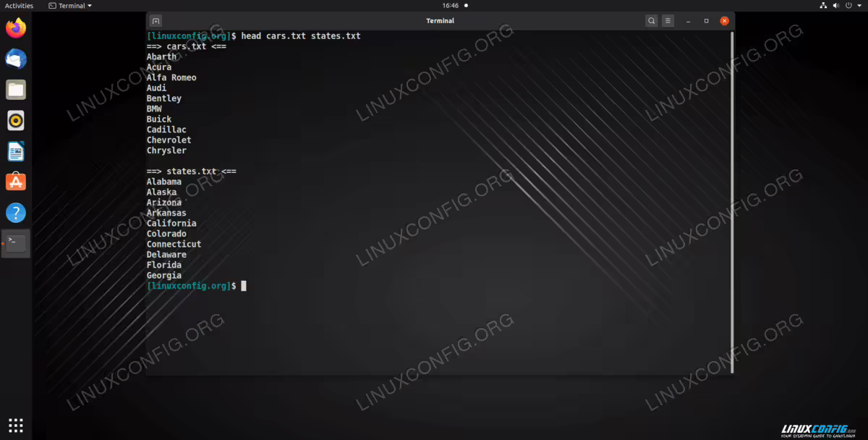The height and width of the screenshot is (440, 868).
Task: Click the 'Buick' line
Action: click(159, 119)
